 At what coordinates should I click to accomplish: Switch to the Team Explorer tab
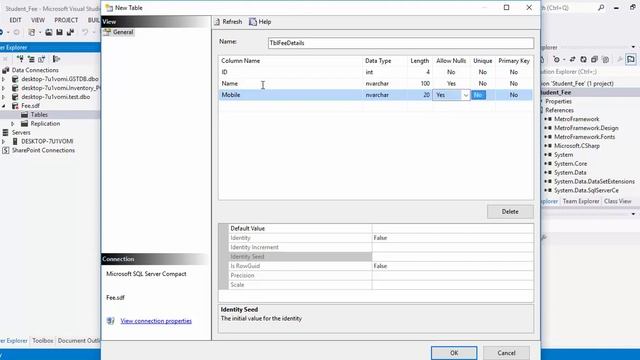click(x=581, y=201)
